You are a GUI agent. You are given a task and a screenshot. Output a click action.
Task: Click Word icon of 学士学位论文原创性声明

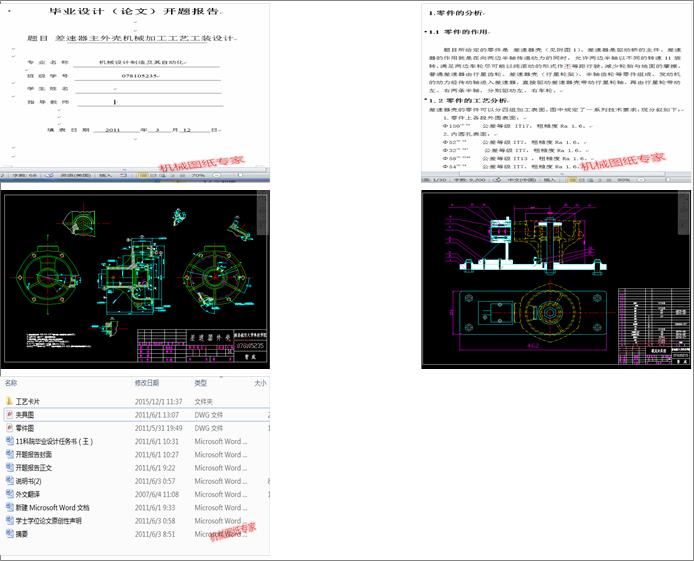pos(9,521)
